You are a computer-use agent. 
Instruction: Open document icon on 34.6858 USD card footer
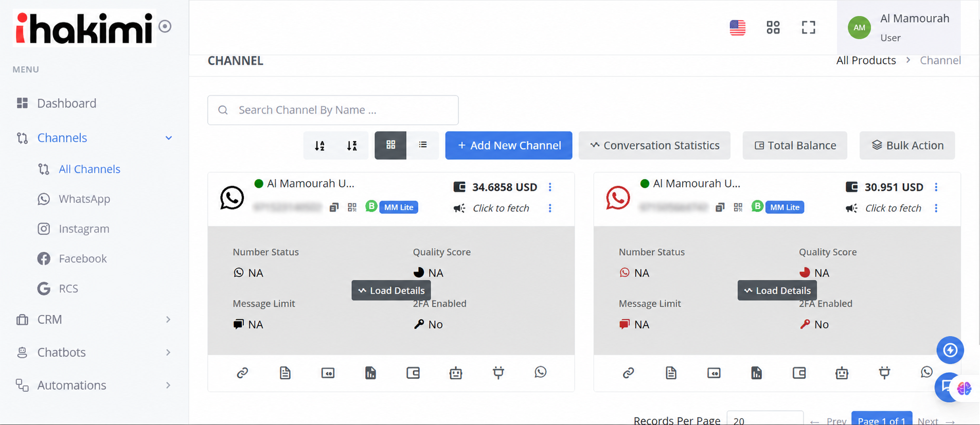point(285,373)
